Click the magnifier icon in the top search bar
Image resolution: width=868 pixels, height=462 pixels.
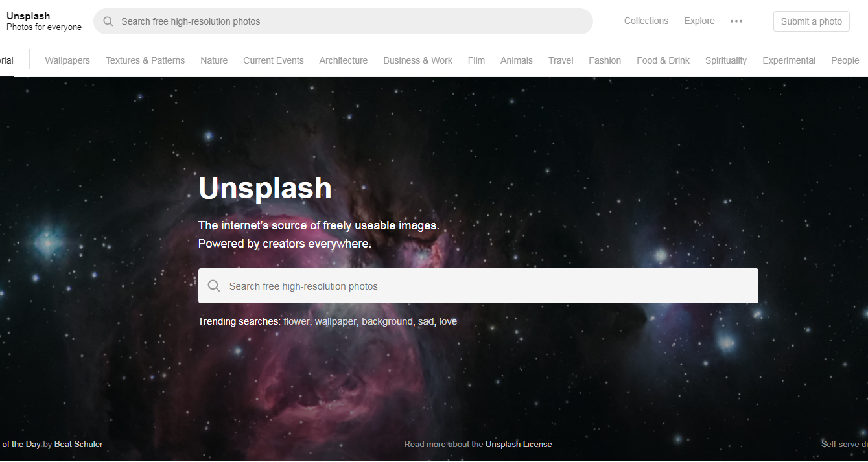[x=108, y=21]
